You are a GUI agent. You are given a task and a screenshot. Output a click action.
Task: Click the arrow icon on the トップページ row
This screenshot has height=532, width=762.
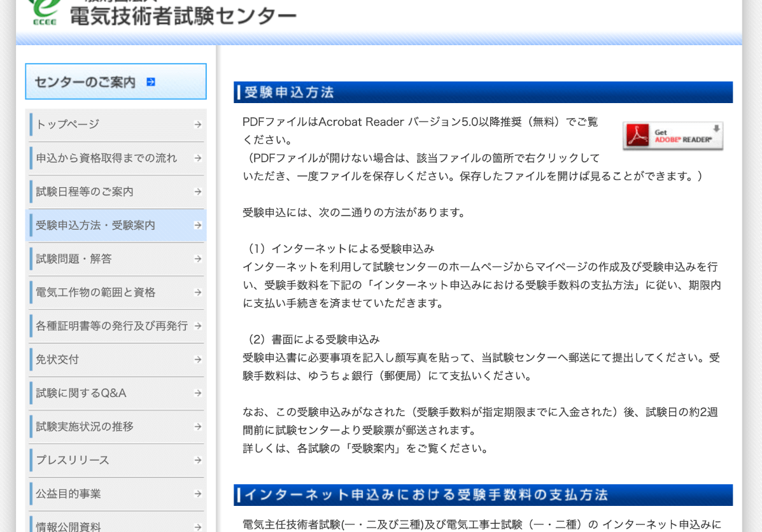tap(198, 124)
